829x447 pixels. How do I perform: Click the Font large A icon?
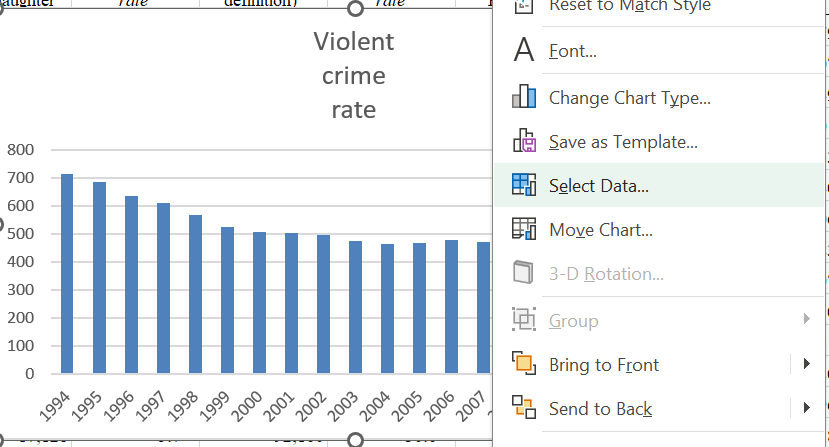pyautogui.click(x=524, y=51)
